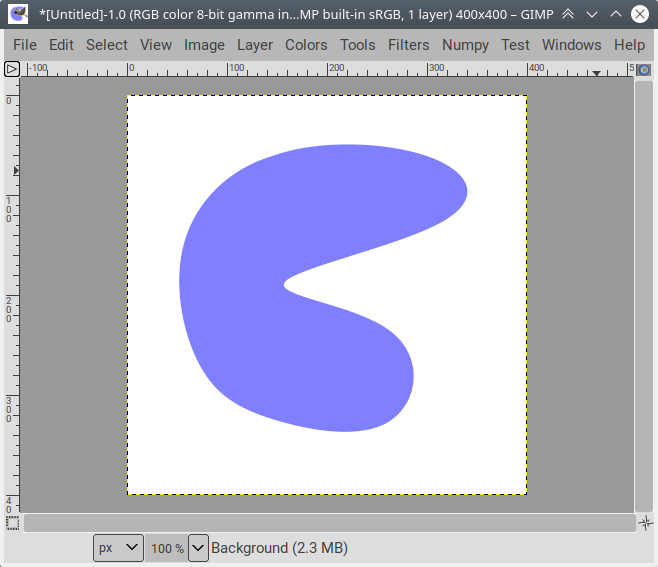Open the px unit dropdown

click(x=118, y=548)
